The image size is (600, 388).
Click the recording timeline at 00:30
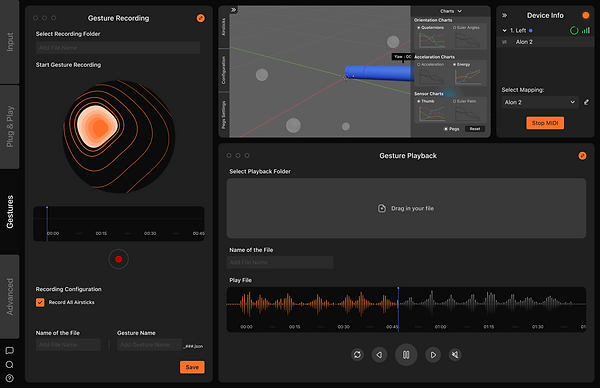[x=150, y=233]
